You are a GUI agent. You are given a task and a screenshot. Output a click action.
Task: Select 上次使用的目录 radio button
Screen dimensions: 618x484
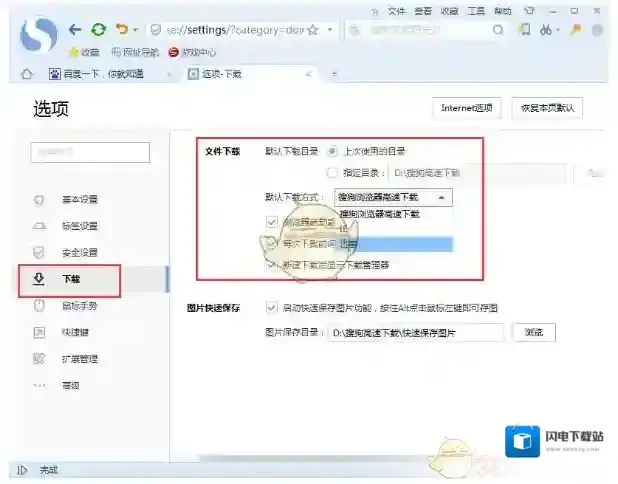pos(332,151)
